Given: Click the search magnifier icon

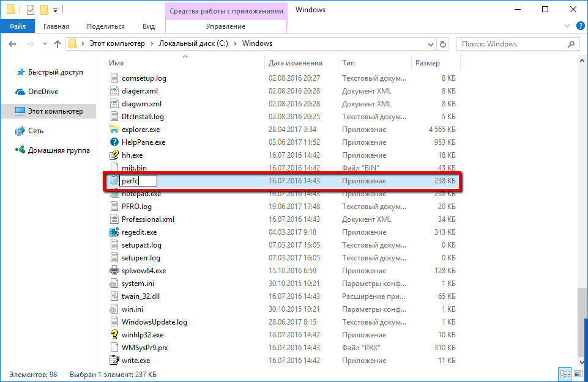Looking at the screenshot, I should click(x=571, y=44).
